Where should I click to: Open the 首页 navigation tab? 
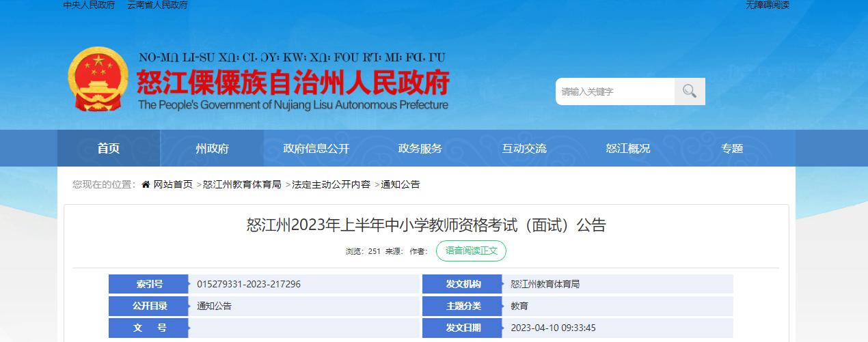109,149
